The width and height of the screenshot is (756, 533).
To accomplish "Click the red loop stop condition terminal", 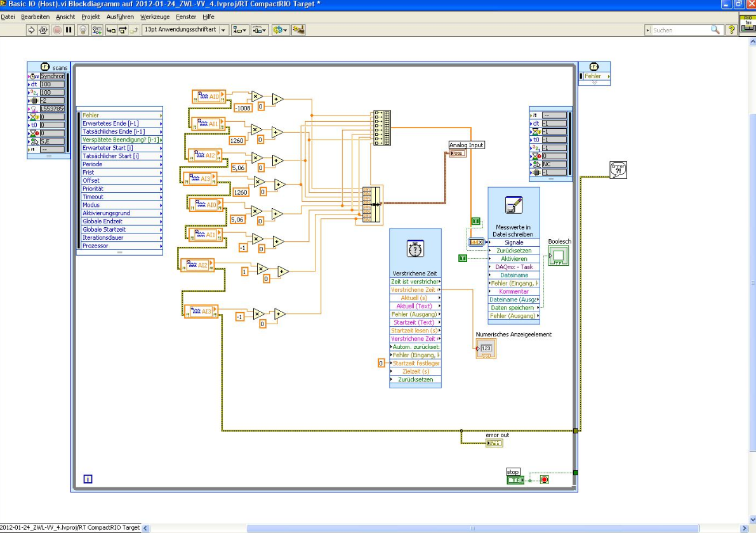I will coord(543,480).
